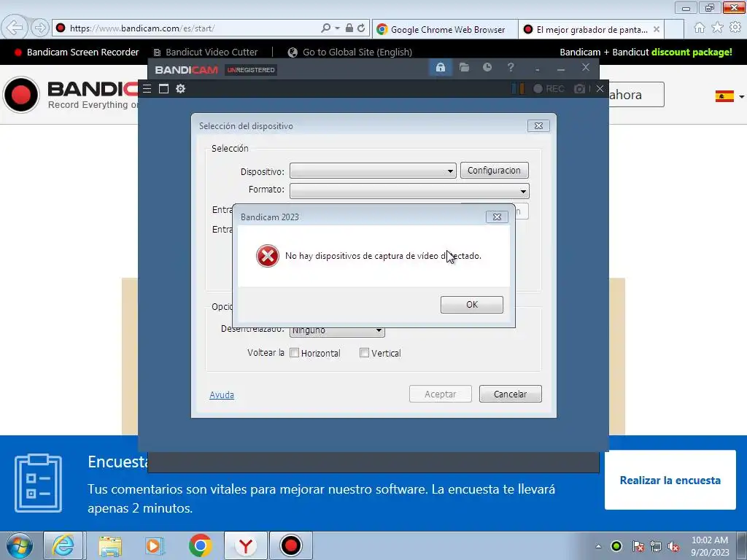This screenshot has height=560, width=747.
Task: Click the taskbar clock showing 10:02 AM
Action: pos(710,546)
